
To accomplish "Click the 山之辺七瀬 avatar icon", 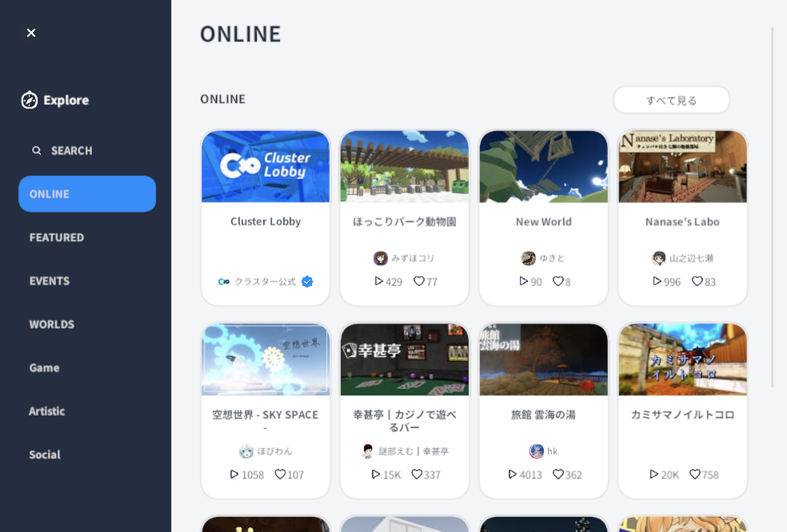I will click(x=659, y=258).
